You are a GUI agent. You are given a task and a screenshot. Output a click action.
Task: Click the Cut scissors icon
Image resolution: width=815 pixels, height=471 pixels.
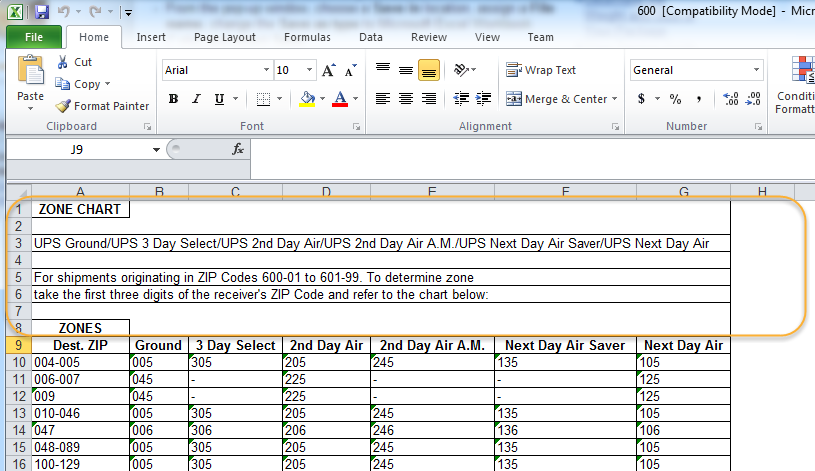pyautogui.click(x=63, y=62)
